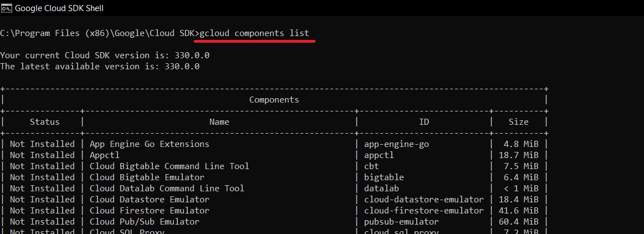Image resolution: width=644 pixels, height=234 pixels.
Task: Click 'Not Installed' status in cbt row
Action: point(42,166)
